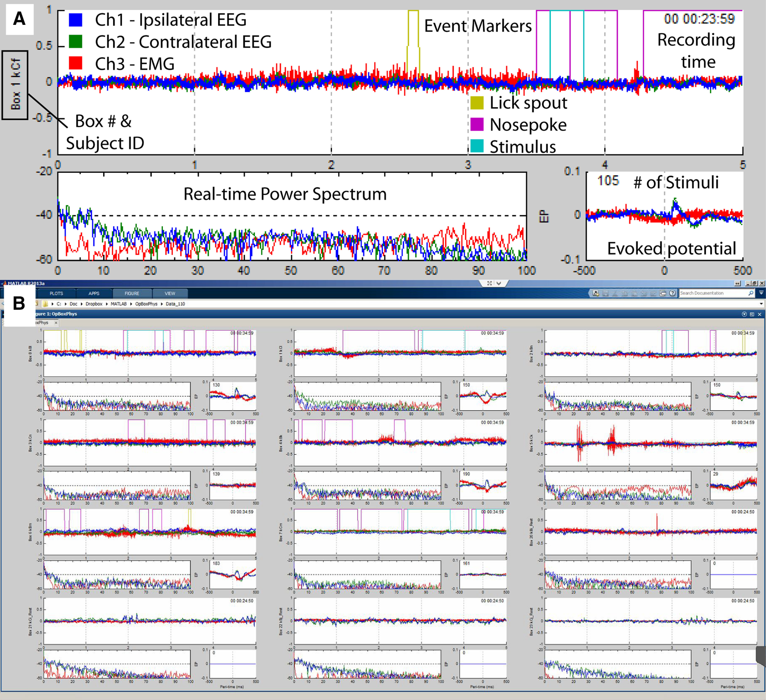Click the Paste icon in quick access toolbar
The width and height of the screenshot is (766, 700).
pyautogui.click(x=635, y=293)
